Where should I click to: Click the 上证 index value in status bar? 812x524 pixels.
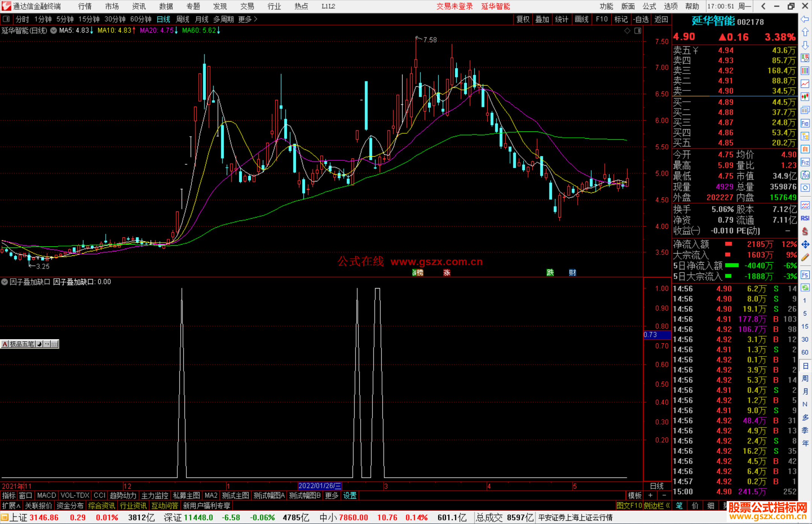coord(44,518)
